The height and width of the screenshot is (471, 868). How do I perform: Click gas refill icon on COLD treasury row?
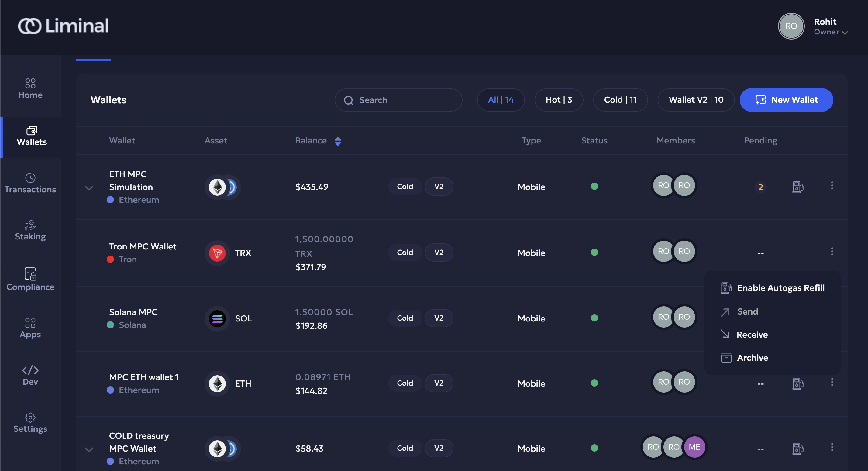coord(797,449)
